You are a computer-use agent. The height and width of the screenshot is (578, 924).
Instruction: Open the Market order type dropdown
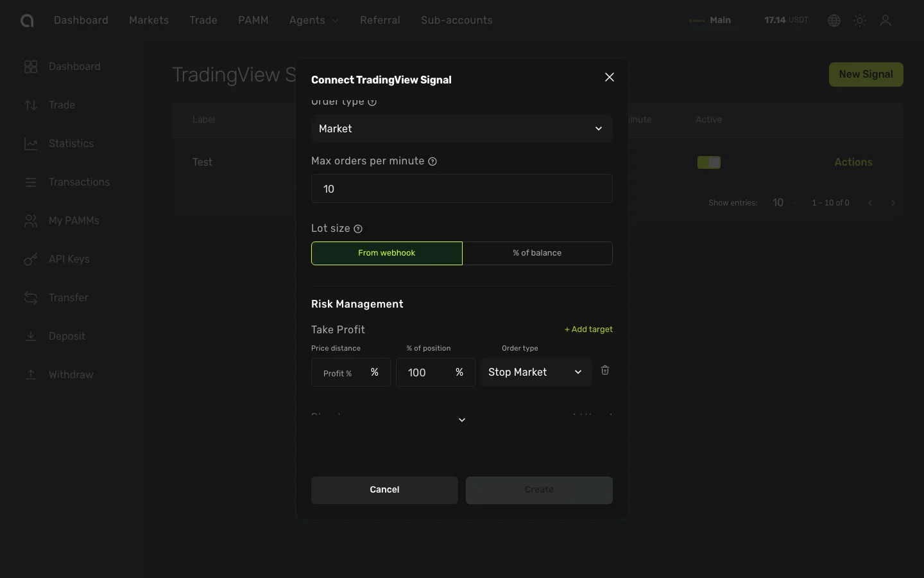461,128
